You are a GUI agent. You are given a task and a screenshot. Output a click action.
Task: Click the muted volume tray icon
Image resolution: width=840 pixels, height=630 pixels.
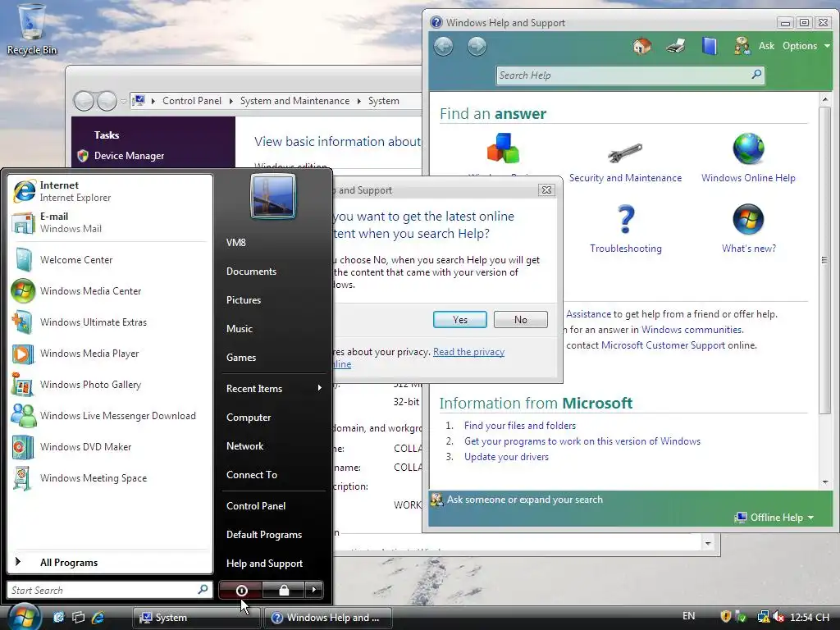click(778, 617)
